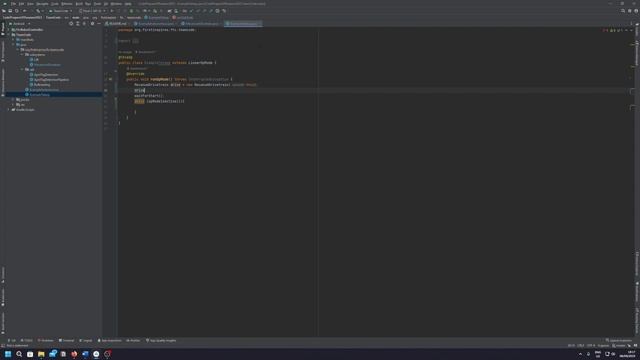The image size is (640, 360).
Task: Click the Search Everywhere magnifier icon
Action: click(623, 11)
